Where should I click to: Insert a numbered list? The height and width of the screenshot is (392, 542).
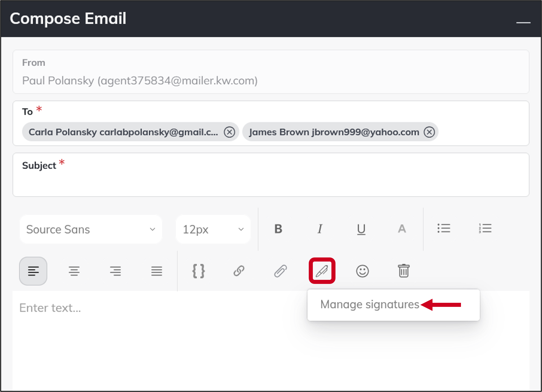[x=485, y=228]
